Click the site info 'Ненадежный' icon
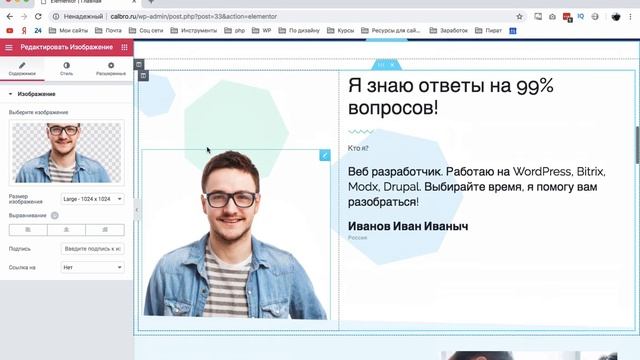Image resolution: width=640 pixels, height=360 pixels. (x=56, y=17)
